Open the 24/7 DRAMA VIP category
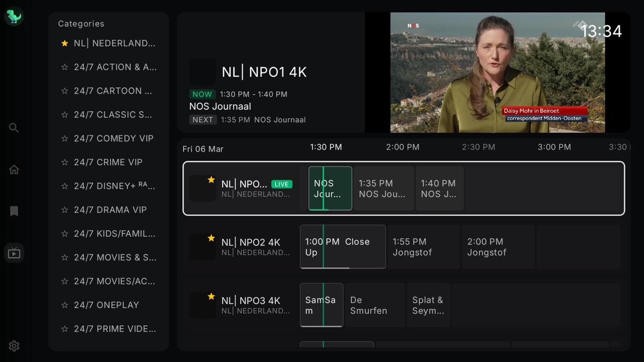 click(110, 210)
